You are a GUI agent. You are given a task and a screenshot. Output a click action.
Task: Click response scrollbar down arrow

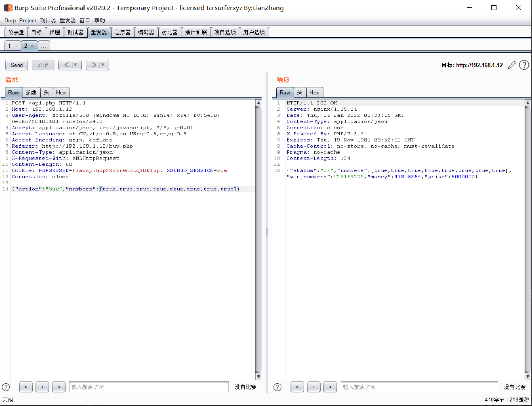click(x=527, y=377)
